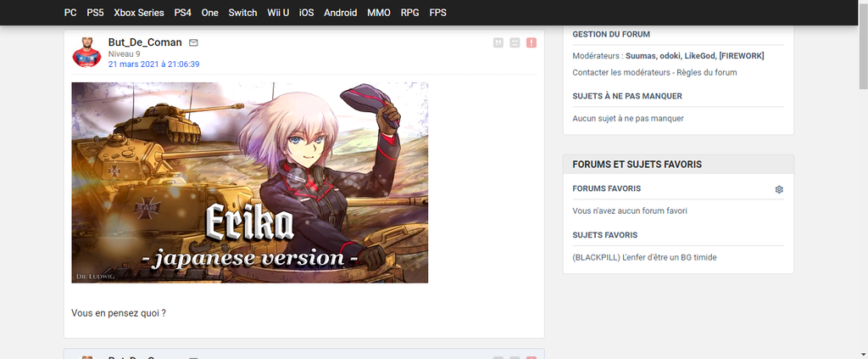The image size is (868, 359).
Task: Report the post with the red exclamation icon
Action: (531, 42)
